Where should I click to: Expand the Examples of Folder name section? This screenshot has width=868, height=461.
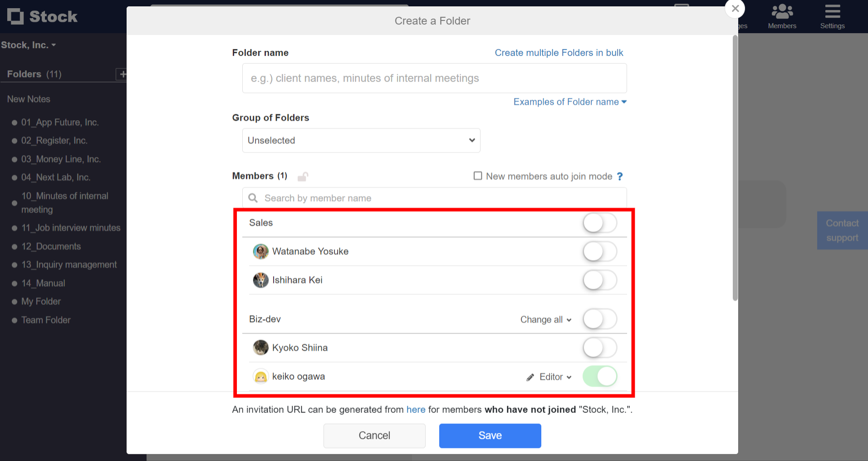tap(569, 102)
